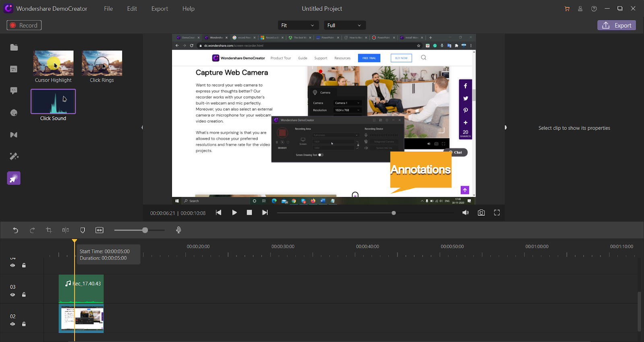Image resolution: width=644 pixels, height=342 pixels.
Task: Click the preview playback progress slider knob
Action: point(394,213)
